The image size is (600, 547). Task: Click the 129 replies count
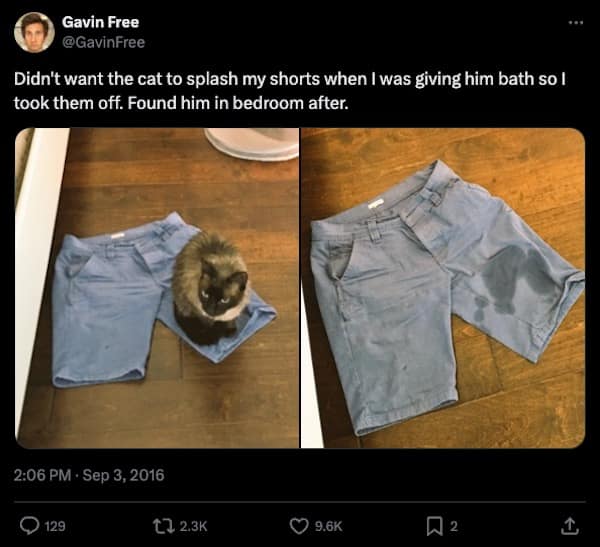pos(55,525)
